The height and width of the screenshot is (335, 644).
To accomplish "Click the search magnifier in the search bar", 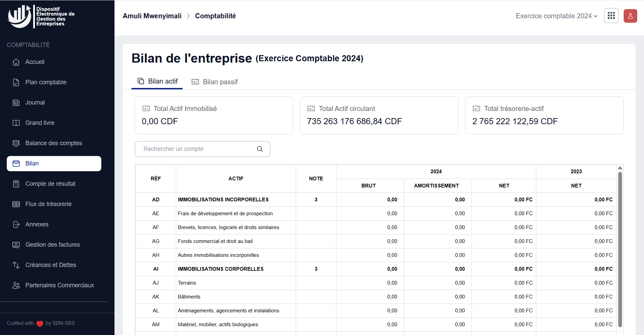I will click(x=259, y=149).
